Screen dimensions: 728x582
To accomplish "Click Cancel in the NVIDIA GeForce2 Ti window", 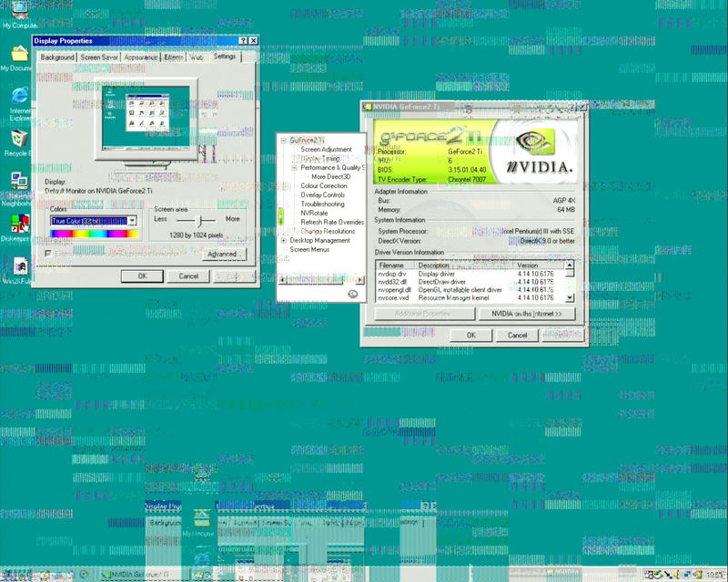I will (x=517, y=335).
